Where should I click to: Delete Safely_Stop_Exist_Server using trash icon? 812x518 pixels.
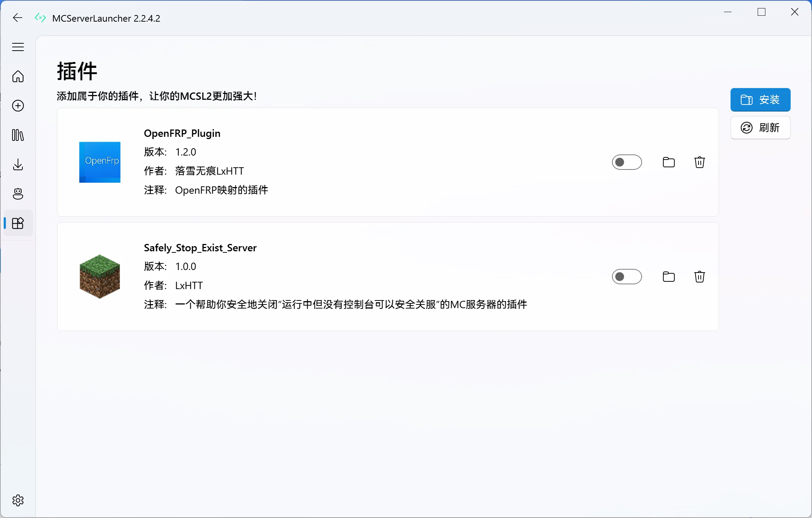tap(699, 276)
